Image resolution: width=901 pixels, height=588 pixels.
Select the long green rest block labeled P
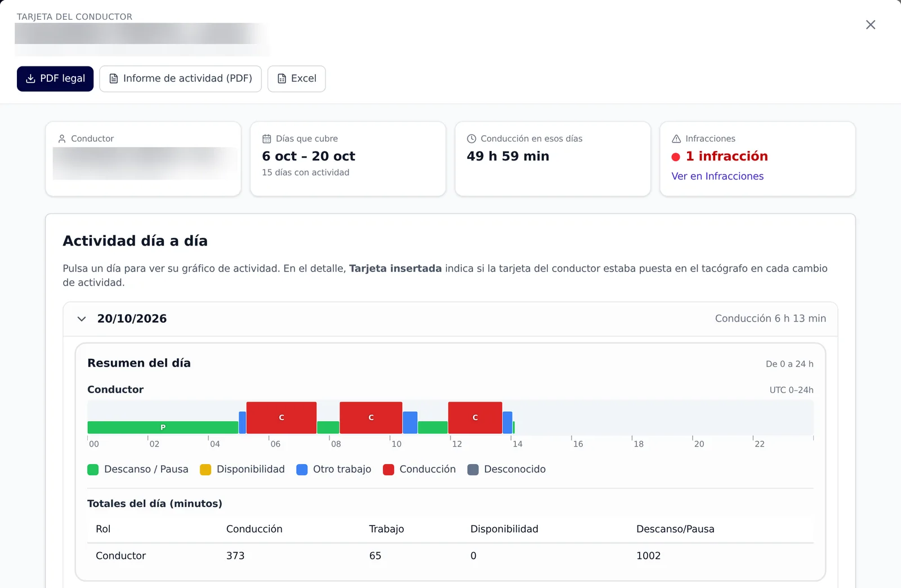tap(163, 427)
